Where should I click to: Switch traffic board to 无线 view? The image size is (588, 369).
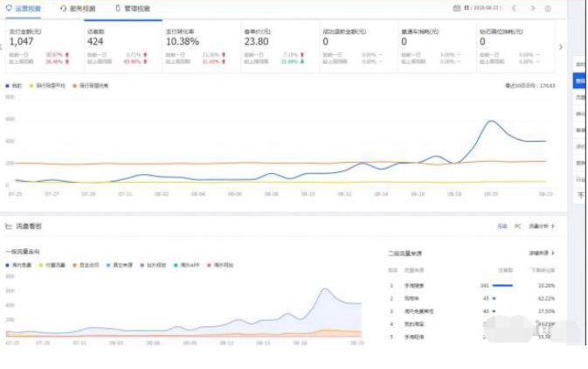(x=502, y=226)
